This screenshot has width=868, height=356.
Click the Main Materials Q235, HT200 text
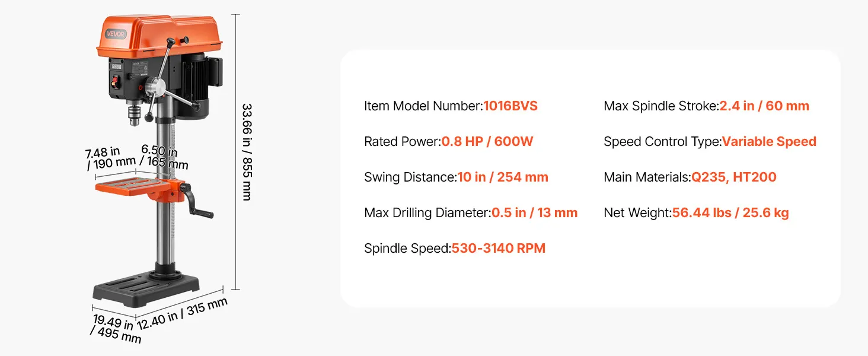(x=733, y=177)
